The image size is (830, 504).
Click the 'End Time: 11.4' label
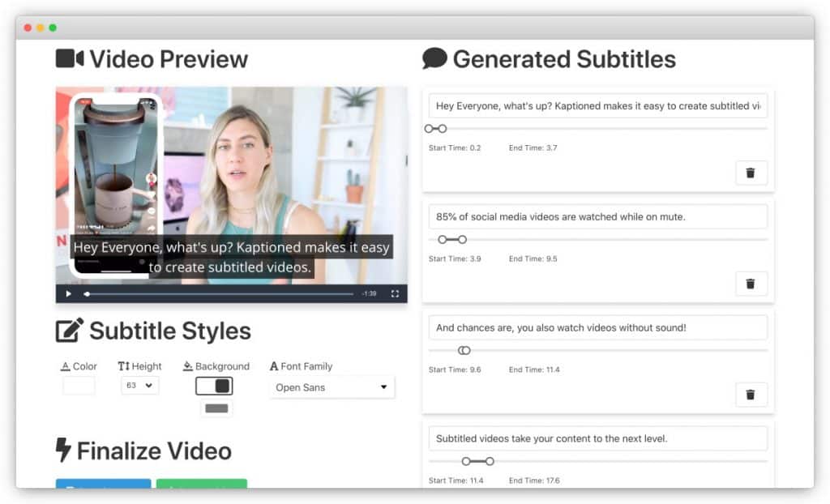pyautogui.click(x=534, y=369)
